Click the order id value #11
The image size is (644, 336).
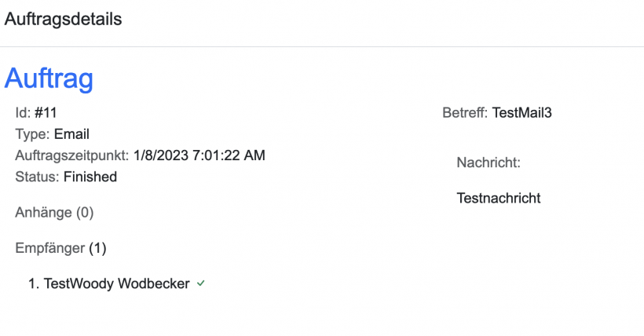pos(46,113)
